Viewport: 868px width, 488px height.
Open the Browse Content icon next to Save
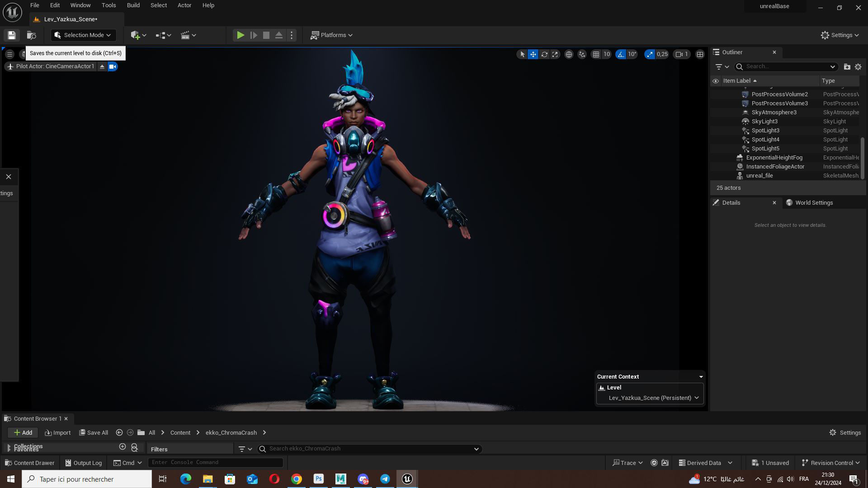31,35
